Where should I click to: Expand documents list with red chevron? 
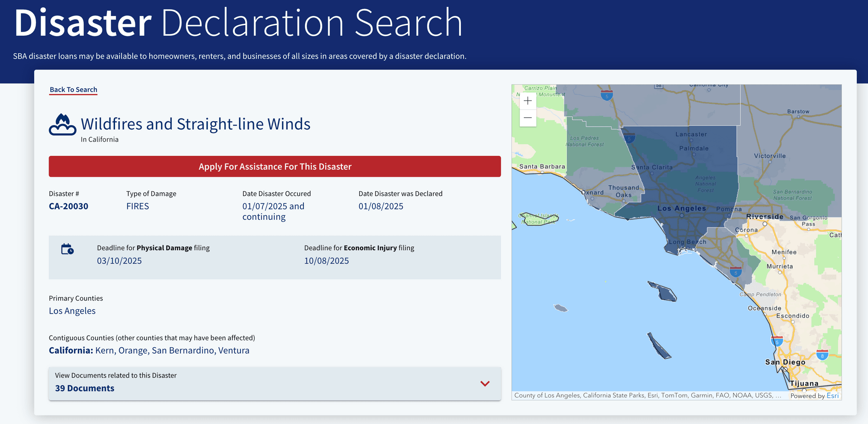pyautogui.click(x=485, y=384)
